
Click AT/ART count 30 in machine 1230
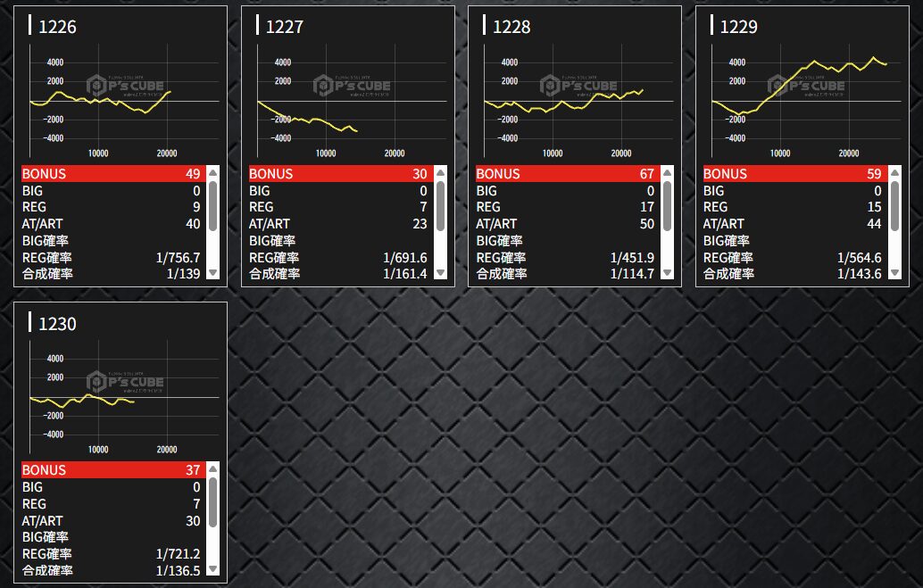(193, 521)
